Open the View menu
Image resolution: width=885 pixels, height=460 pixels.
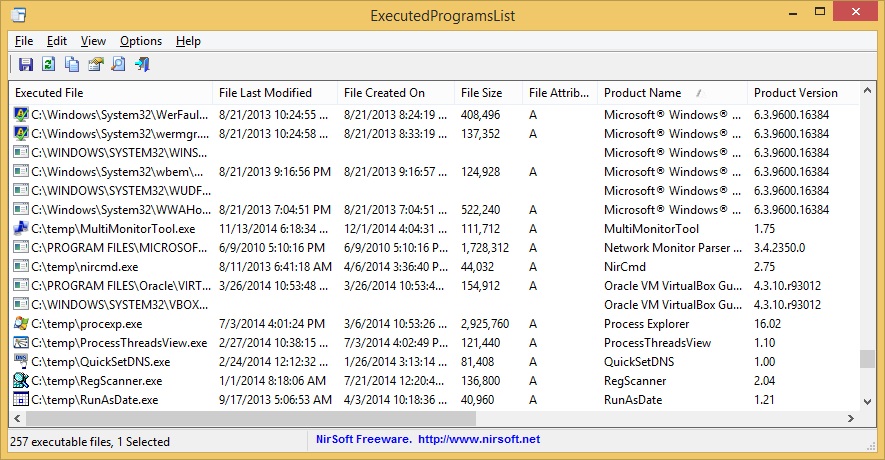[x=93, y=41]
